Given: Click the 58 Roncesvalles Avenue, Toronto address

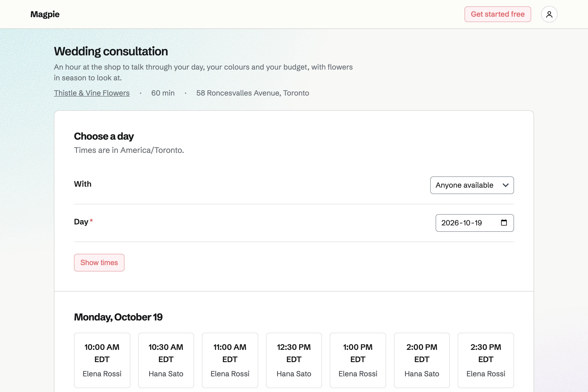Looking at the screenshot, I should (253, 93).
